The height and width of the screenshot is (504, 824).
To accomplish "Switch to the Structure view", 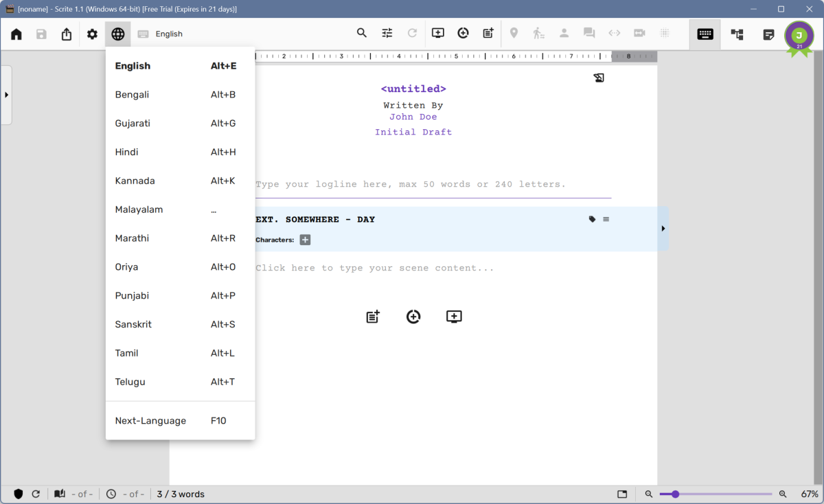I will 737,33.
